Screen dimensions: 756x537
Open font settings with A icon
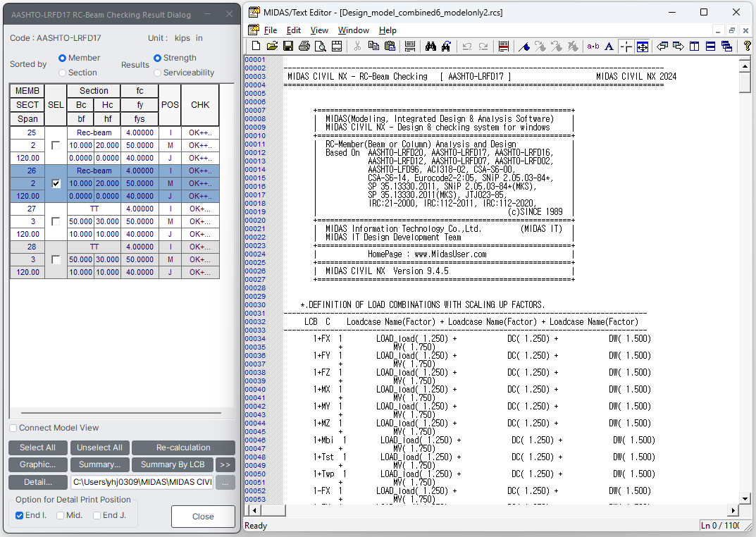(609, 47)
